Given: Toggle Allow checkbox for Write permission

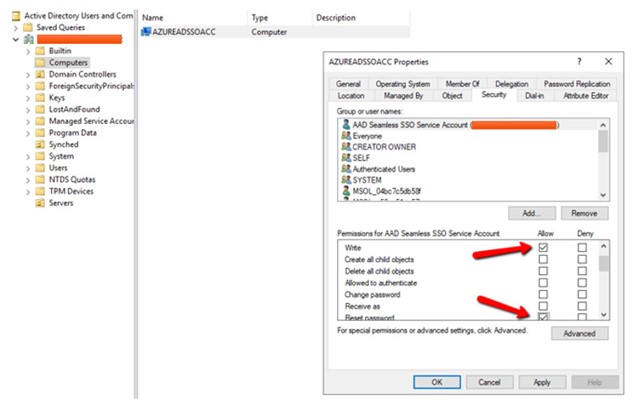Looking at the screenshot, I should (x=543, y=247).
